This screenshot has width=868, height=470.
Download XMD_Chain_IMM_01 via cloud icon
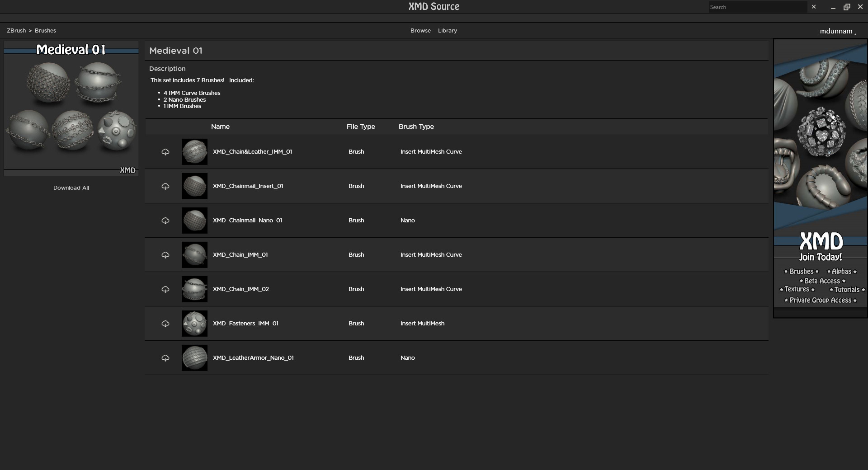[165, 255]
